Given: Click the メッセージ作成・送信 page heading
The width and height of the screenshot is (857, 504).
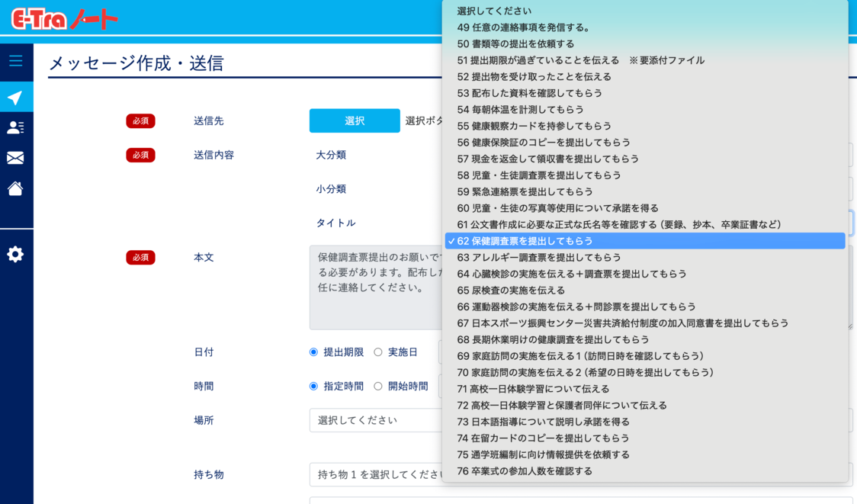Looking at the screenshot, I should (136, 63).
